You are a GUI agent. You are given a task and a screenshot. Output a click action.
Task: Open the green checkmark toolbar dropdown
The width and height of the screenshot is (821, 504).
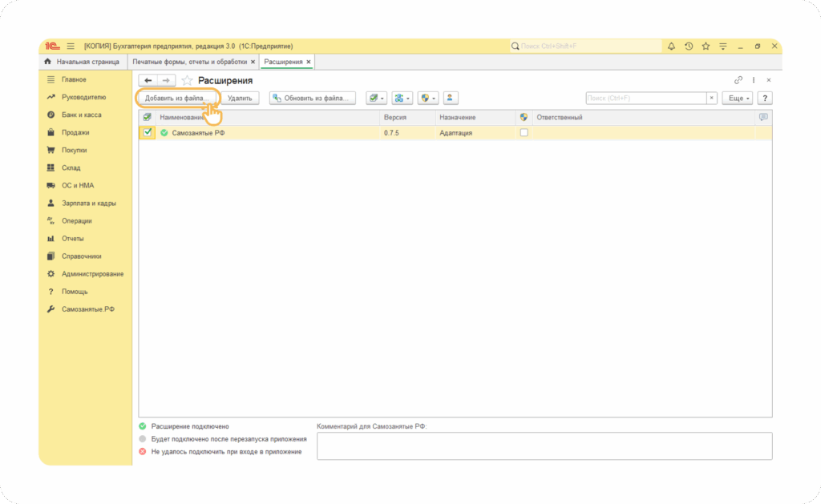pos(376,98)
